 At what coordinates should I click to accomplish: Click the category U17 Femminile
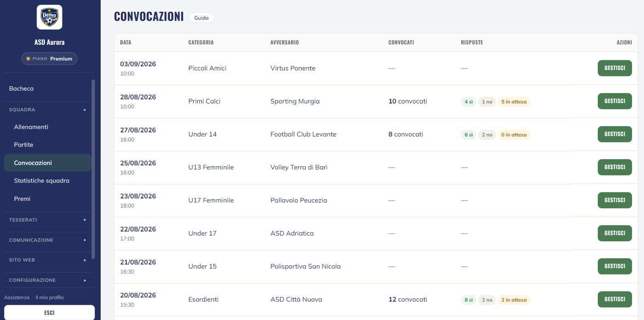211,200
